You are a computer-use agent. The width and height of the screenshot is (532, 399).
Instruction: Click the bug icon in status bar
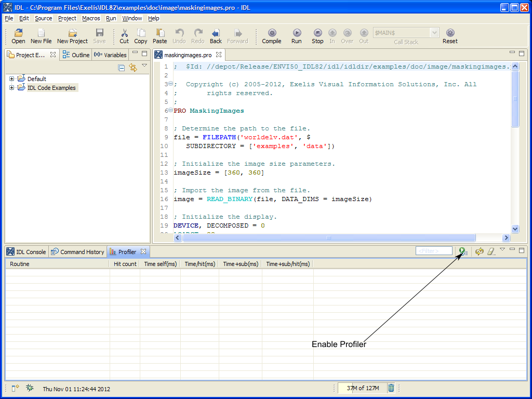(x=30, y=388)
